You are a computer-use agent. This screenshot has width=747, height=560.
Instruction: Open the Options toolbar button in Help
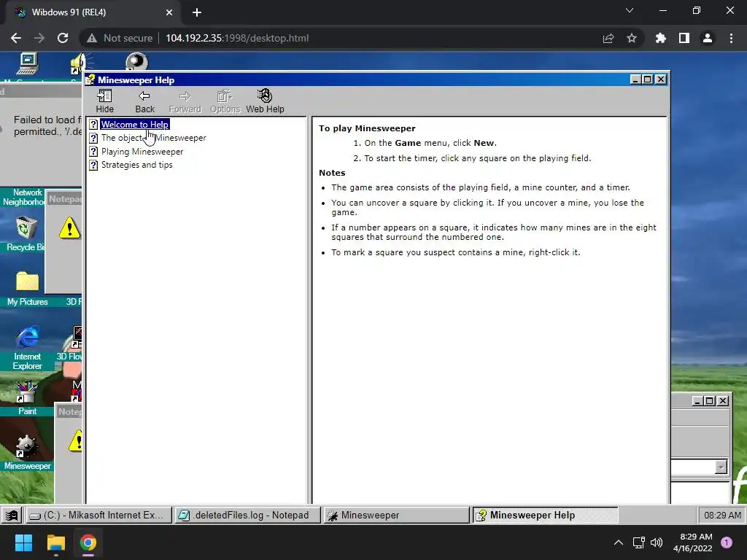coord(225,101)
